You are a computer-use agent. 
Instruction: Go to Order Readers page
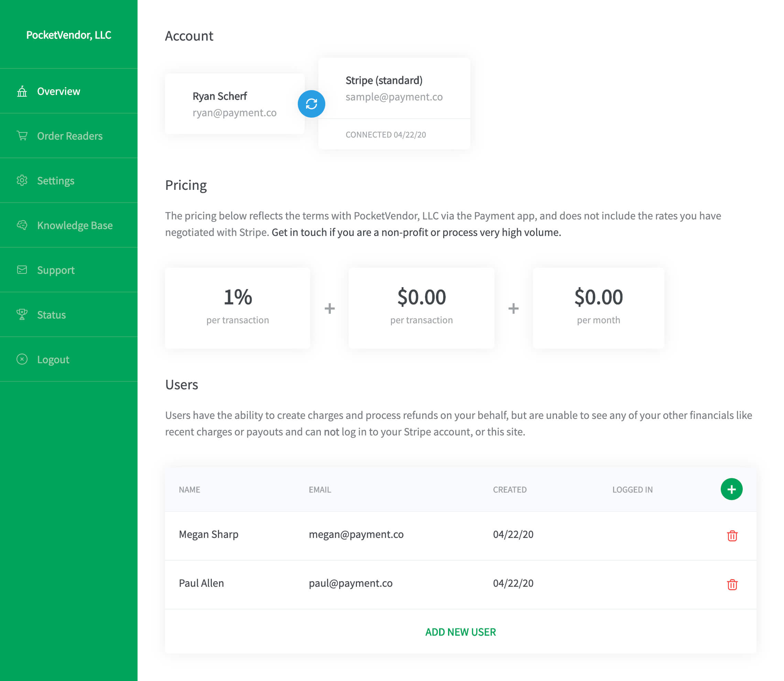pos(69,136)
